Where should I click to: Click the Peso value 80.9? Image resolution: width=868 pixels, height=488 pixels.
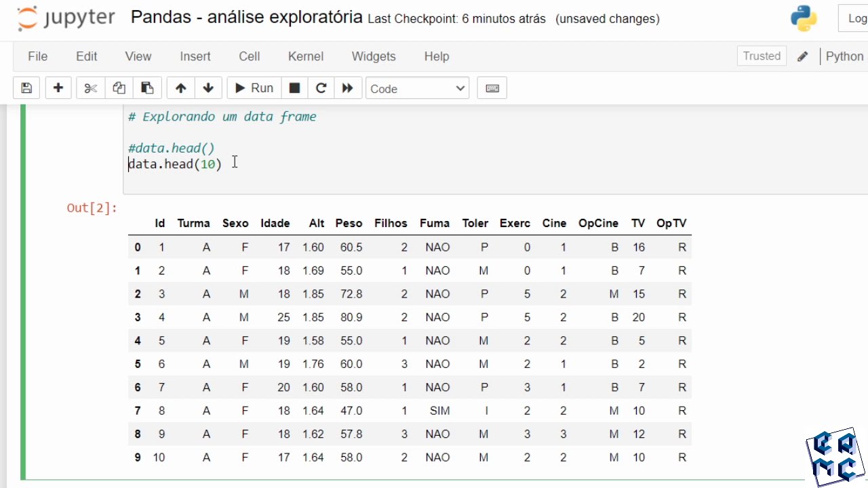pos(351,317)
